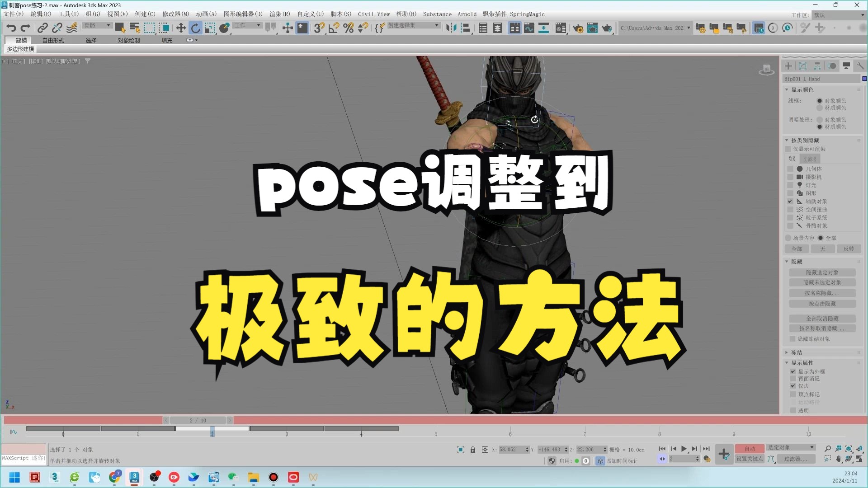Open the Rendering menu
Screen dimensions: 868x488
pyautogui.click(x=280, y=14)
